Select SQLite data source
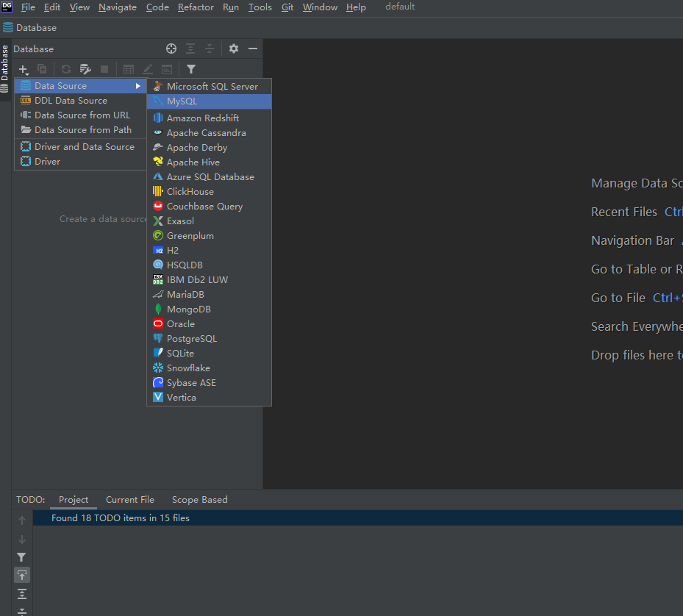Screen dimensions: 683x616 [x=209, y=354]
